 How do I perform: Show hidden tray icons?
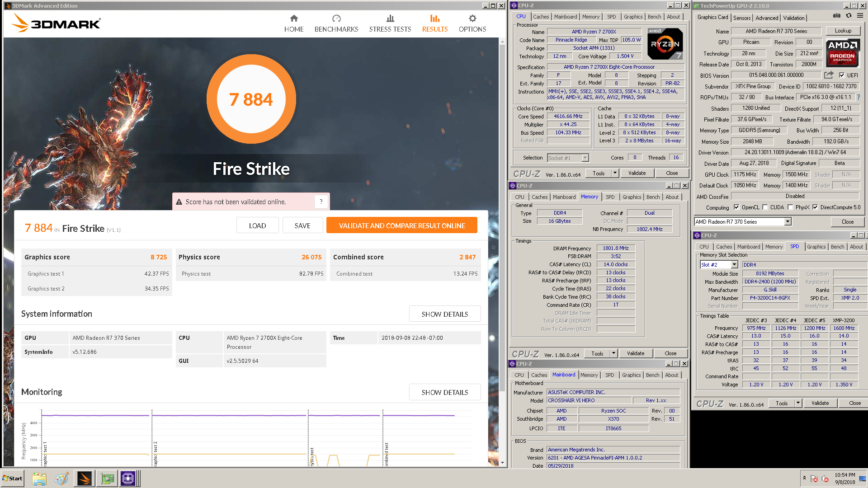coord(804,478)
